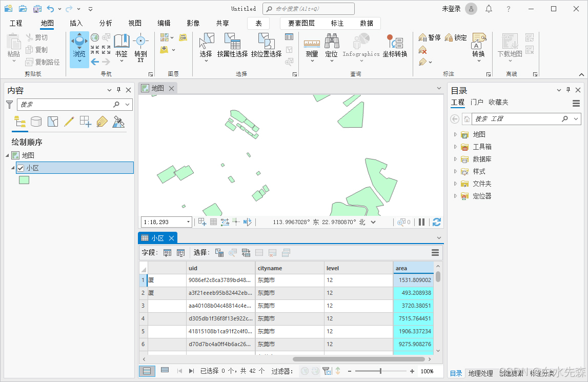
Task: Click the command search box
Action: 309,9
